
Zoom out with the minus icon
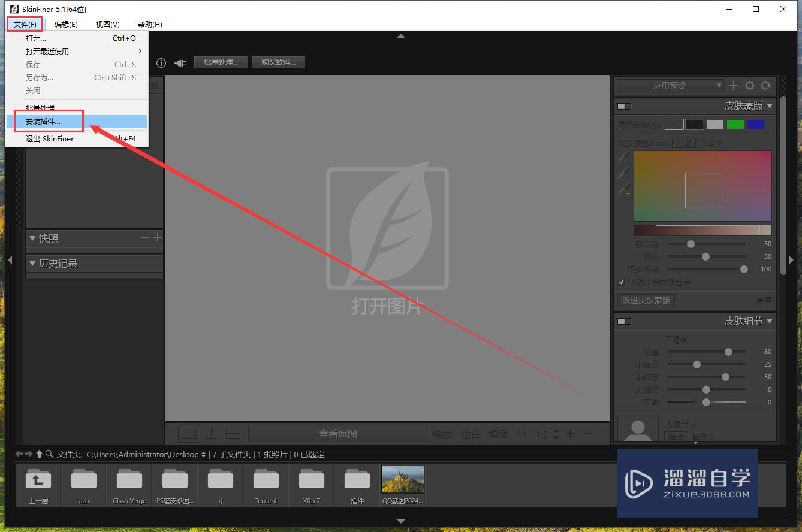(588, 434)
